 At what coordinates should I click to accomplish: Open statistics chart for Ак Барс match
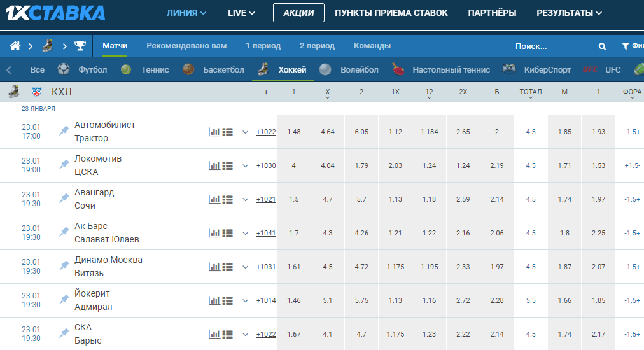coord(214,233)
